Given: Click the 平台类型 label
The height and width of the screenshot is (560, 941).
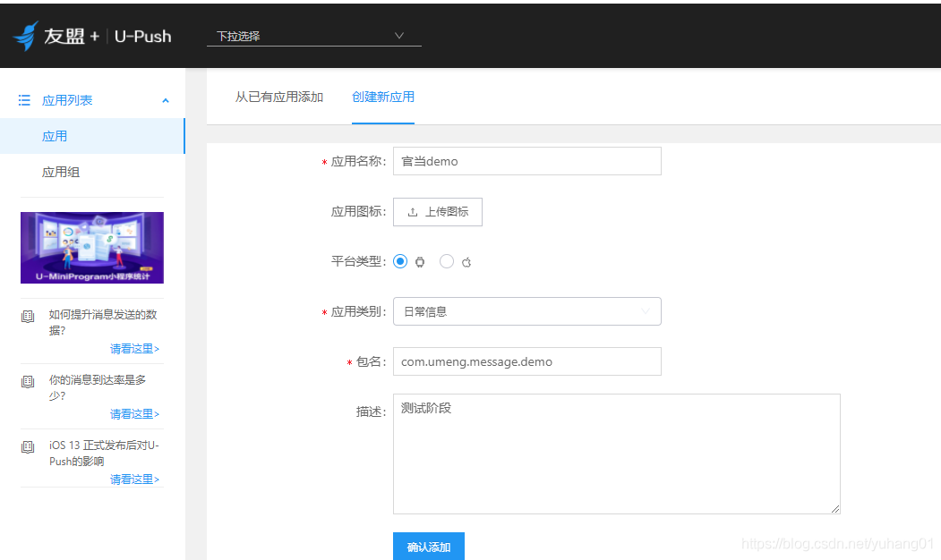Looking at the screenshot, I should (x=358, y=261).
